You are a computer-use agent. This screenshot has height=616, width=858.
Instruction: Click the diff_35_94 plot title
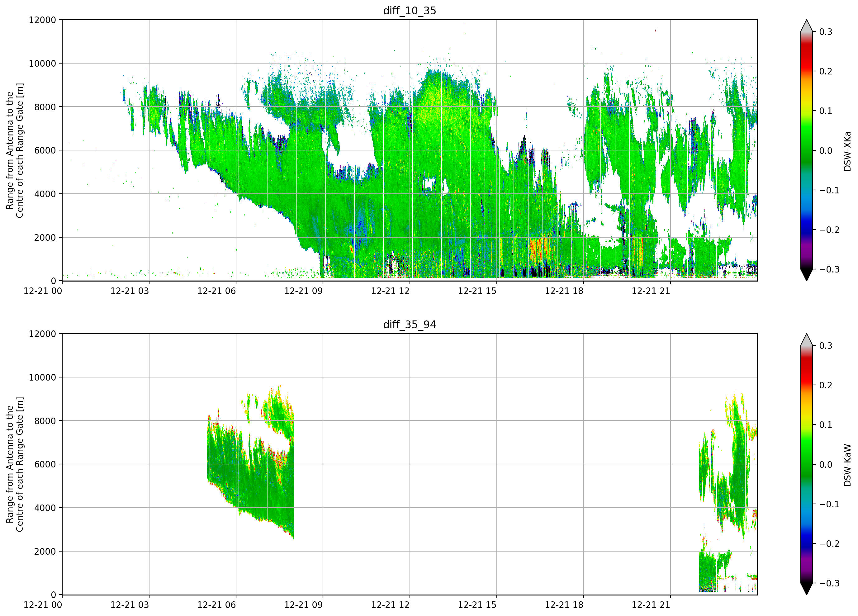tap(409, 325)
